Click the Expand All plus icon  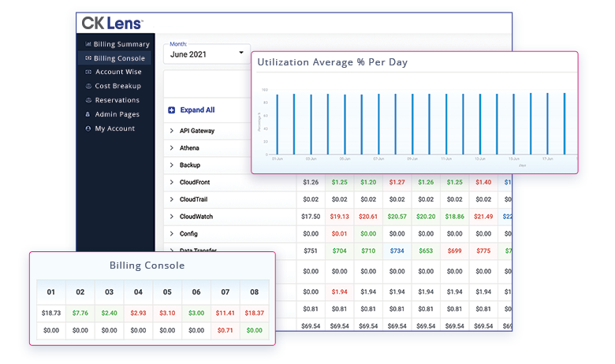pyautogui.click(x=171, y=110)
